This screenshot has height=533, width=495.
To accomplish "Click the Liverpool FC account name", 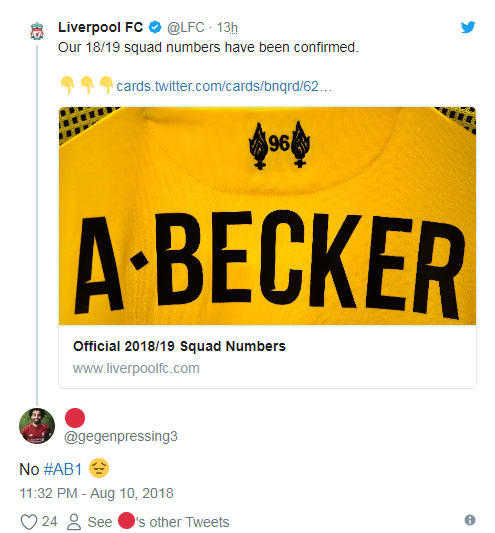I will pos(100,27).
